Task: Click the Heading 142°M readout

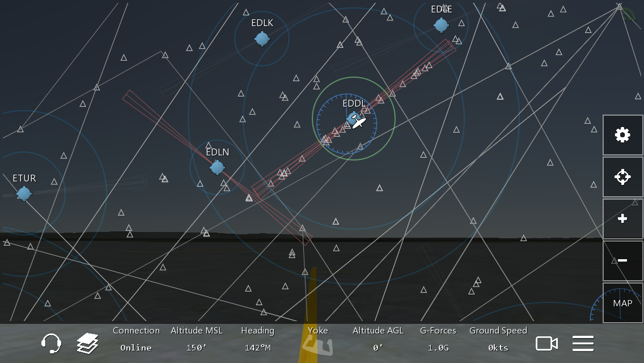Action: [x=257, y=340]
